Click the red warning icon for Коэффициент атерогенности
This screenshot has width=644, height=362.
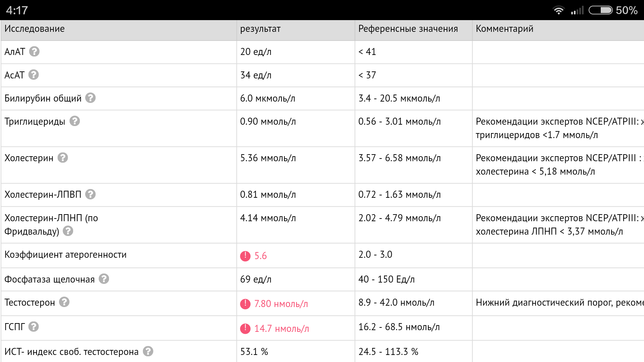[x=245, y=256]
